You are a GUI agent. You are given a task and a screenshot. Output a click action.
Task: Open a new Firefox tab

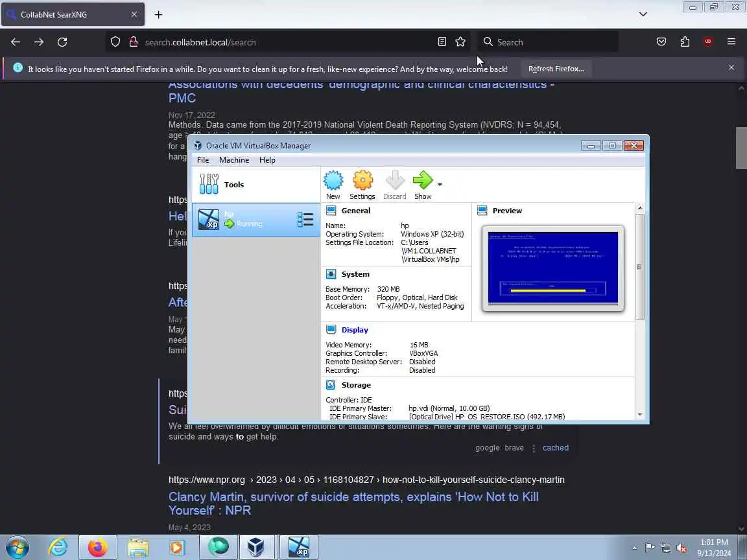coord(159,15)
